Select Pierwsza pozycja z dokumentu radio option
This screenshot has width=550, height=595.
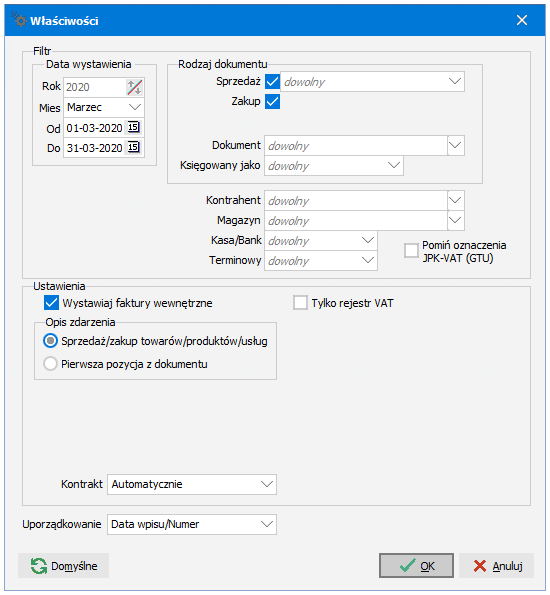click(x=50, y=364)
